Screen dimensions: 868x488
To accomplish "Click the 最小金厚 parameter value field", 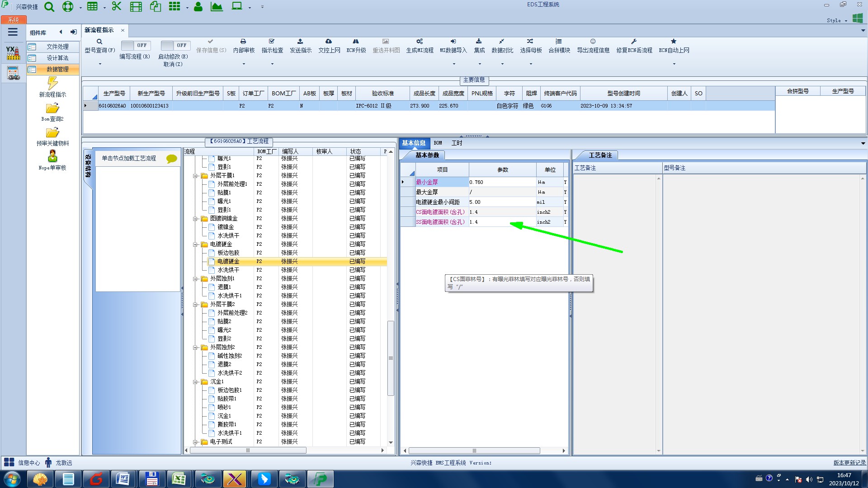I will (502, 182).
